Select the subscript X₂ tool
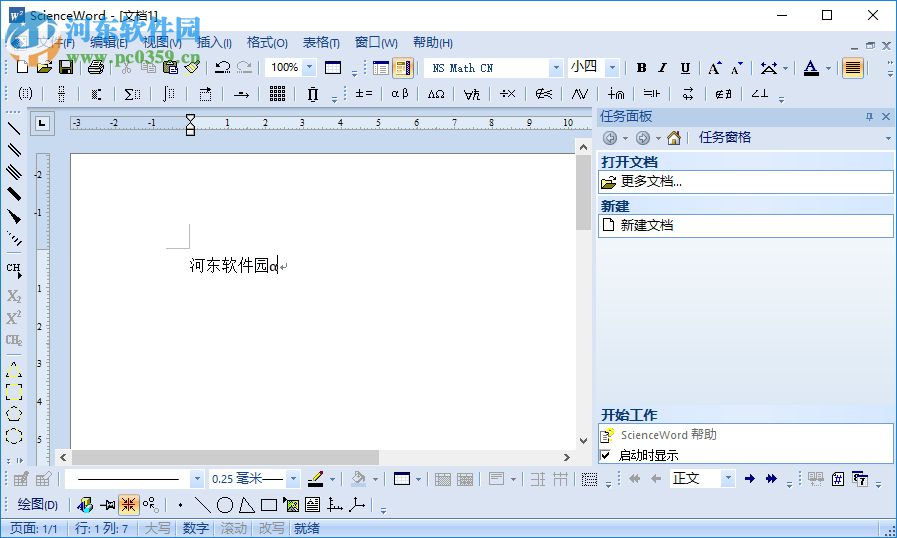 [x=14, y=296]
